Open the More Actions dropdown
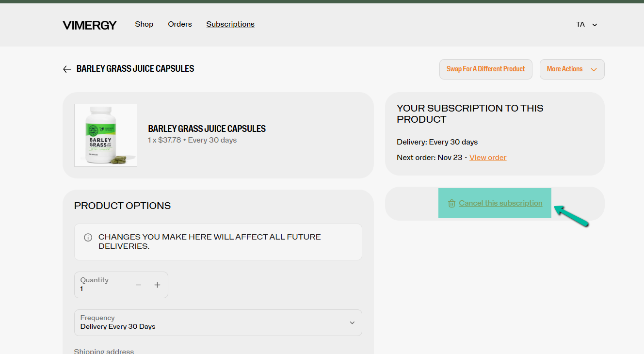This screenshot has height=354, width=644. click(x=572, y=69)
